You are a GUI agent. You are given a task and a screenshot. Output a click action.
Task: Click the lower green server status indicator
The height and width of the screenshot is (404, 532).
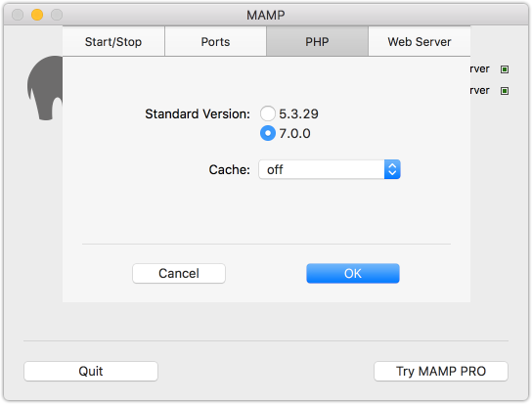(x=505, y=91)
